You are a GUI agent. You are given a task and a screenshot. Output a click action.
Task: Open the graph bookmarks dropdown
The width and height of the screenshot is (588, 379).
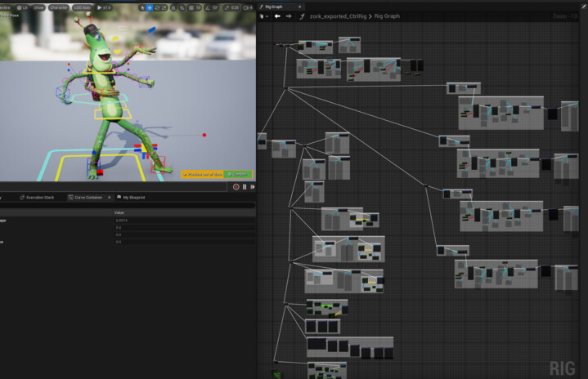click(264, 16)
